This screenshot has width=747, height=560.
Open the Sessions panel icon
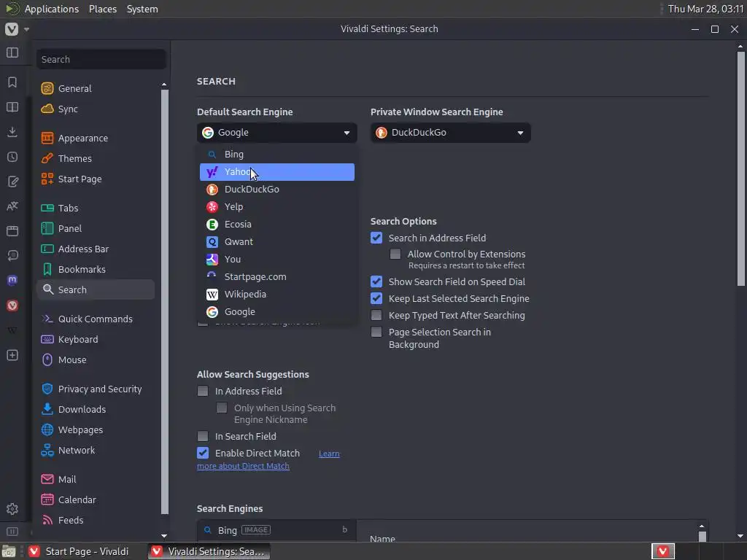point(12,256)
